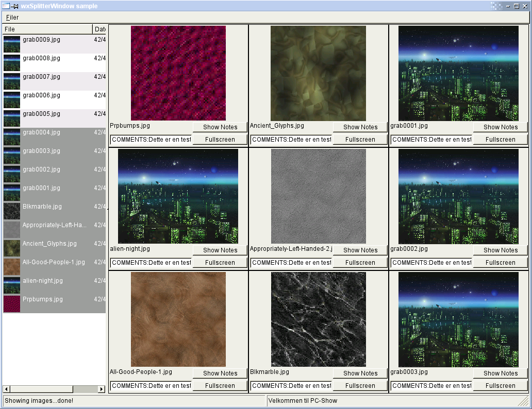Open Blkmarble.jpg in Fullscreen
The height and width of the screenshot is (409, 532).
pos(360,386)
